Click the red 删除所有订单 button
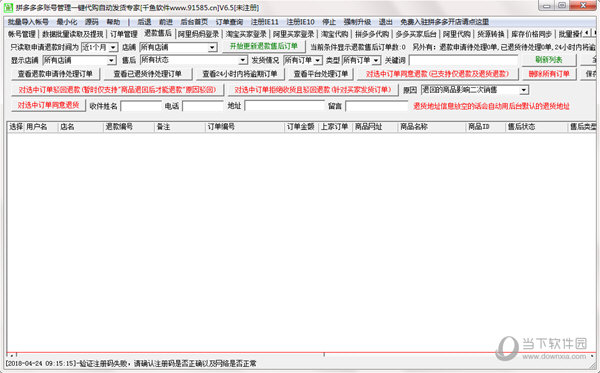The height and width of the screenshot is (373, 600). point(549,74)
